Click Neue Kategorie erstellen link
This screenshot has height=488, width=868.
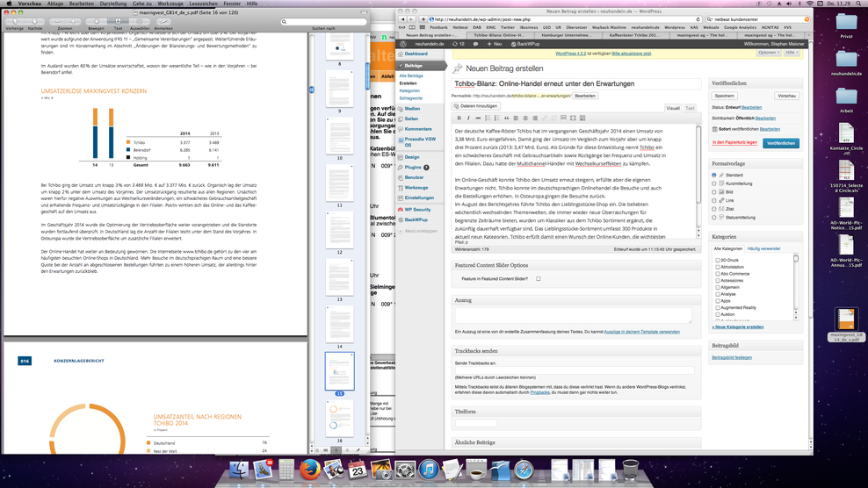737,327
